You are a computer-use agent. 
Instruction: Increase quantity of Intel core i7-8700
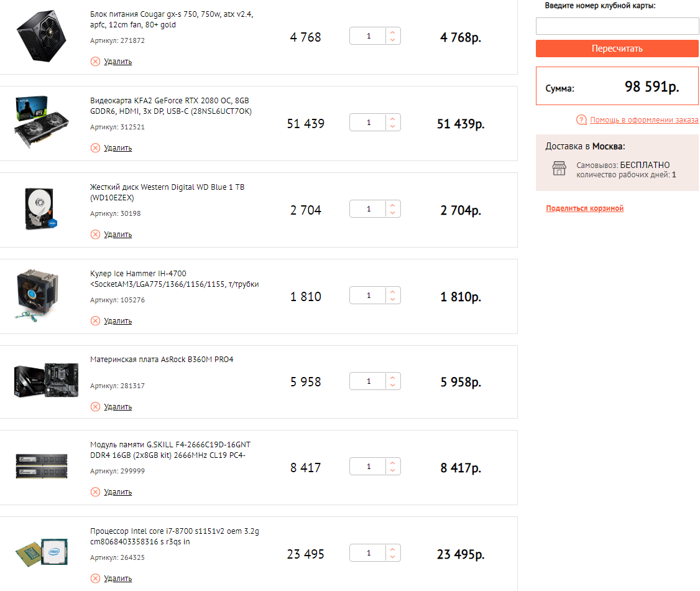point(392,548)
